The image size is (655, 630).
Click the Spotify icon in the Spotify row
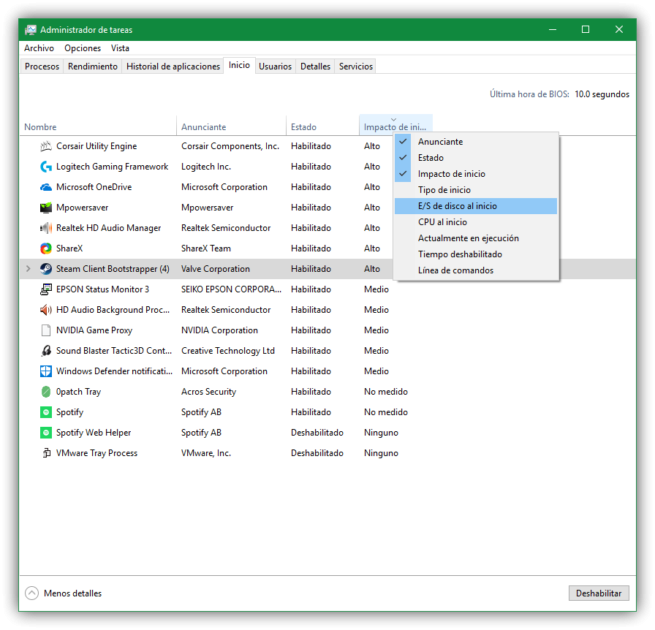tap(46, 412)
